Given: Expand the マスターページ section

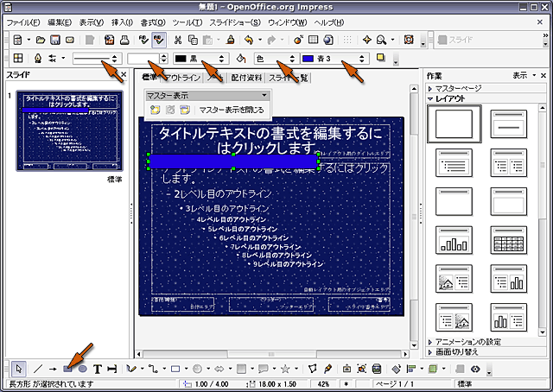Looking at the screenshot, I should click(431, 88).
